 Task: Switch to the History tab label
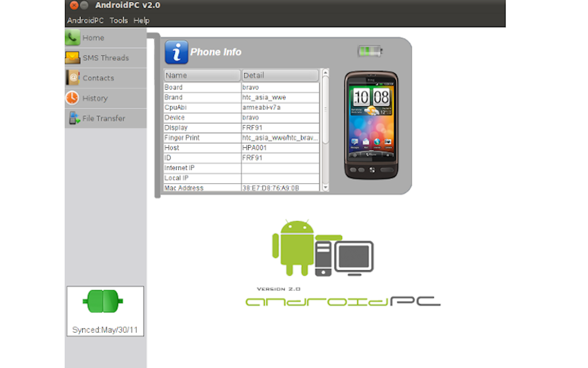pos(95,98)
